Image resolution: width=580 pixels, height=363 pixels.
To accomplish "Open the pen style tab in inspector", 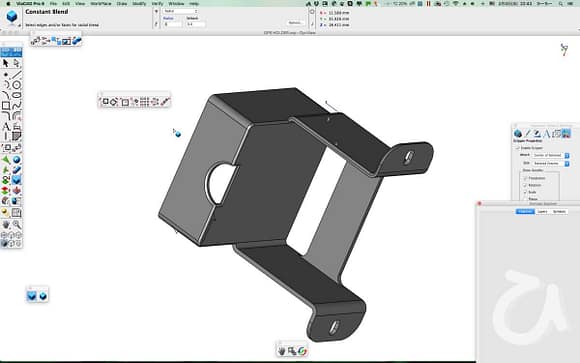I will point(537,134).
